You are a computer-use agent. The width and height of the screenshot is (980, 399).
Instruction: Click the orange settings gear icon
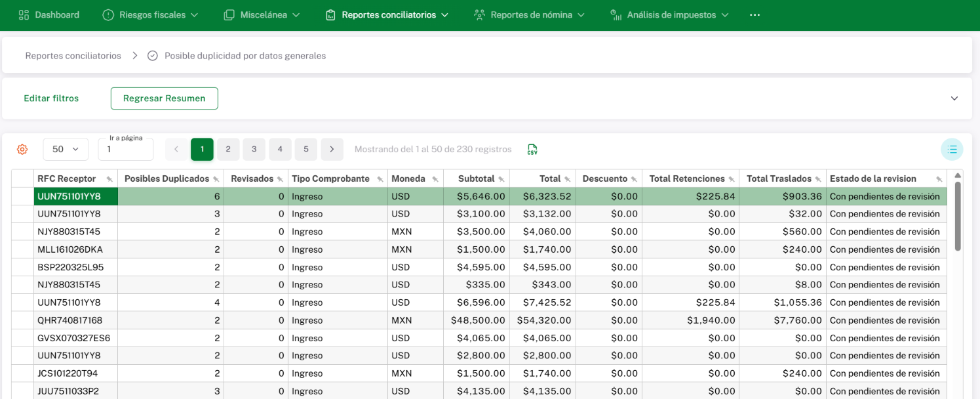tap(22, 150)
